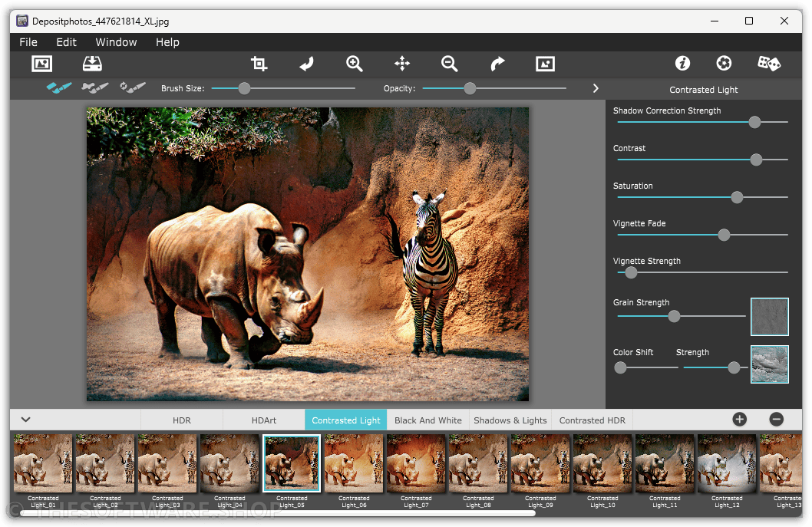Open image file from toolbar
812x527 pixels.
[x=42, y=64]
